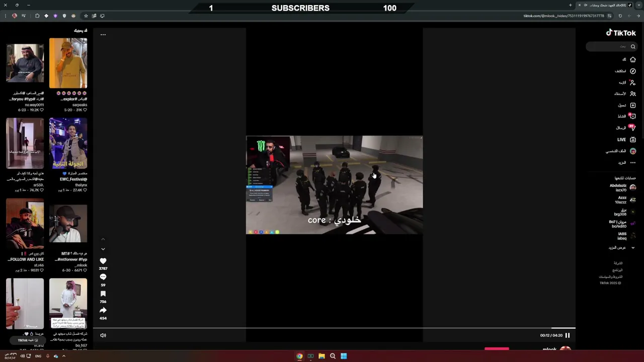Open the extensions puzzle icon

37,16
